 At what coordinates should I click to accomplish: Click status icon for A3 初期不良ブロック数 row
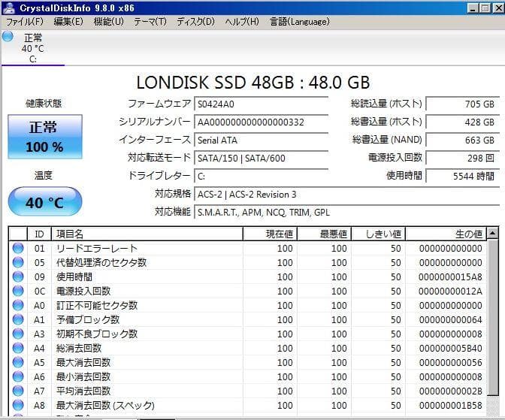click(x=18, y=334)
